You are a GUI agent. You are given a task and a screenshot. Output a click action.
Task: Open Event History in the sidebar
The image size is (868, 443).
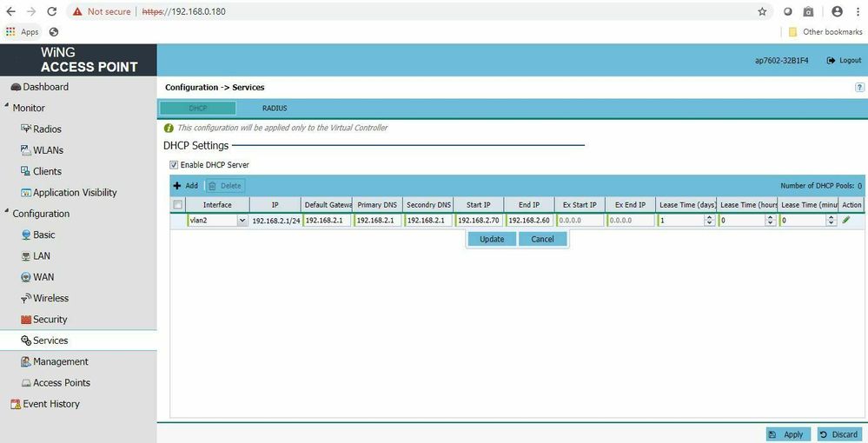tap(50, 404)
